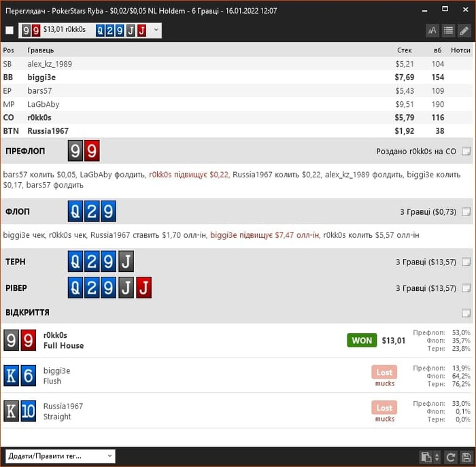The image size is (476, 467).
Task: Click the 3 Гравці ($0,73) pot label
Action: pyautogui.click(x=428, y=212)
